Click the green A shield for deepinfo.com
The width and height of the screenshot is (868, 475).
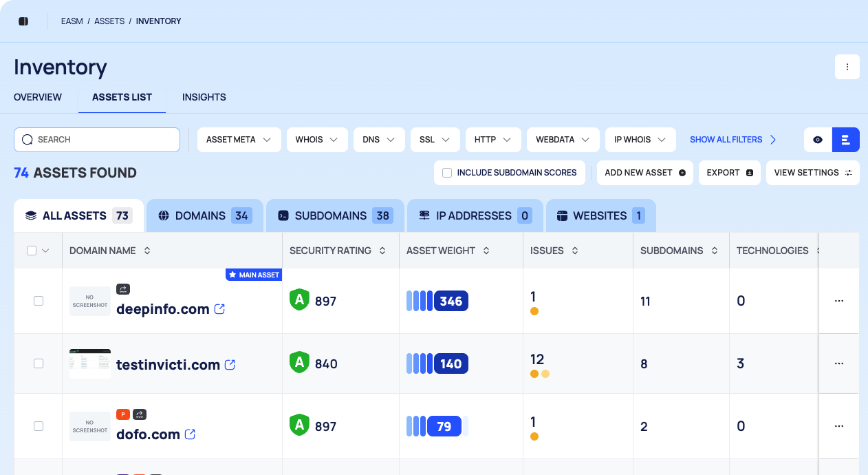299,300
